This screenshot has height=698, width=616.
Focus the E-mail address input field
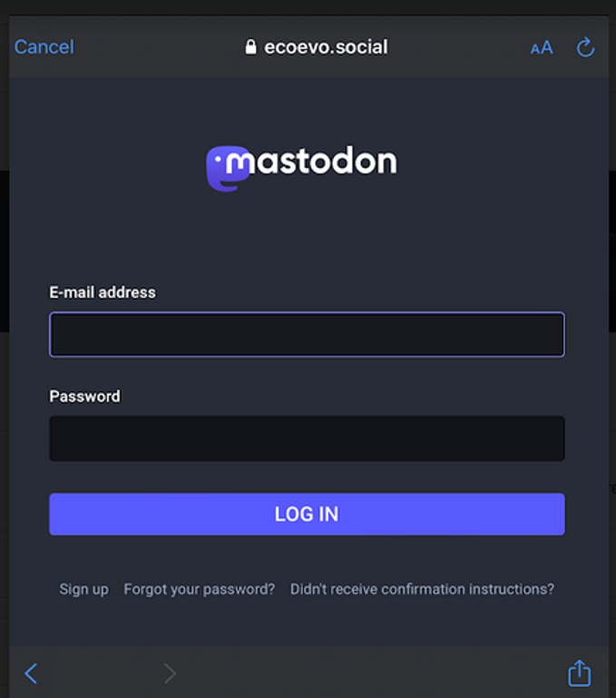307,334
